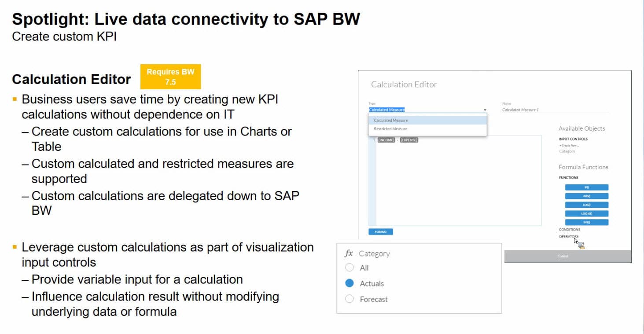Insert the ABS() function
Screen dimensions: 644x334
click(586, 196)
